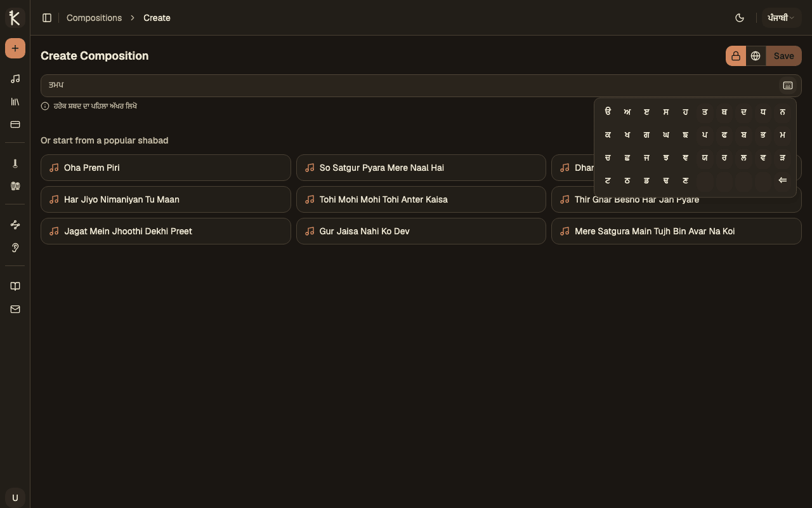Click the ear icon in sidebar
The image size is (812, 508).
tap(15, 248)
